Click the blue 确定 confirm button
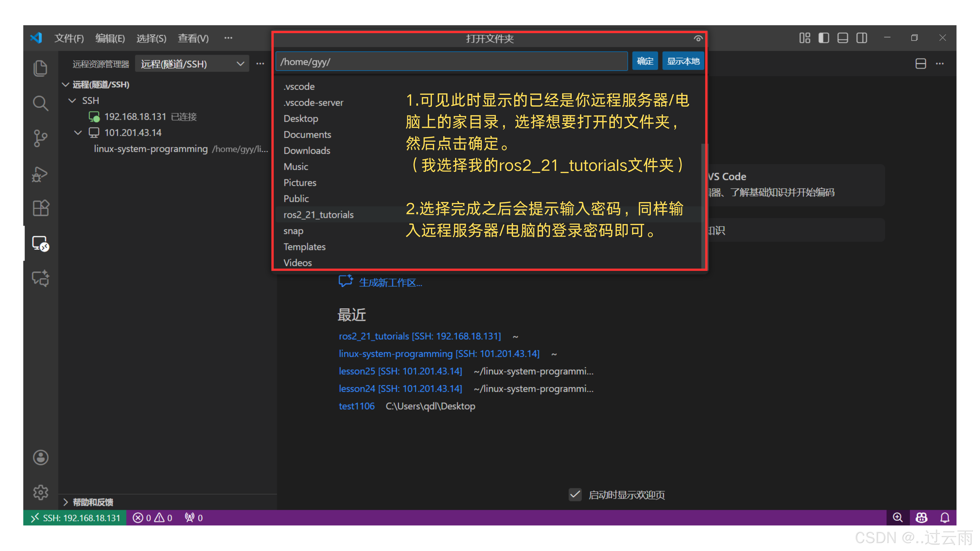Image resolution: width=980 pixels, height=551 pixels. pyautogui.click(x=645, y=61)
